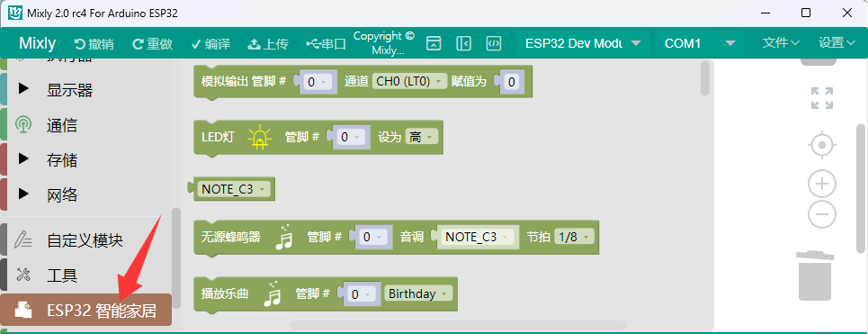Click the 工具 wrench icon
The height and width of the screenshot is (334, 868).
coord(23,275)
